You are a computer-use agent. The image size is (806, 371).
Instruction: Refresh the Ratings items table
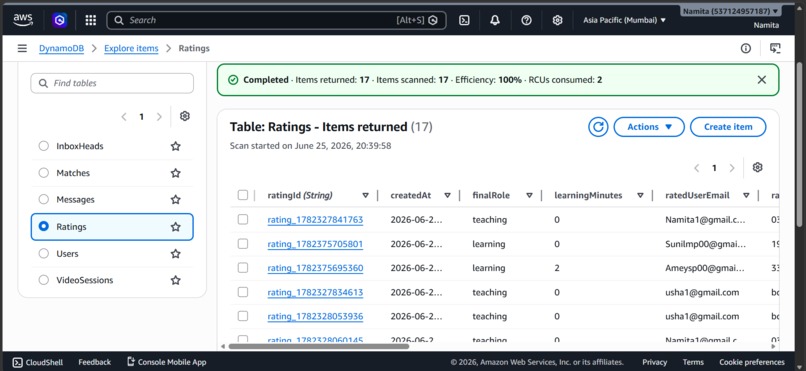point(598,127)
